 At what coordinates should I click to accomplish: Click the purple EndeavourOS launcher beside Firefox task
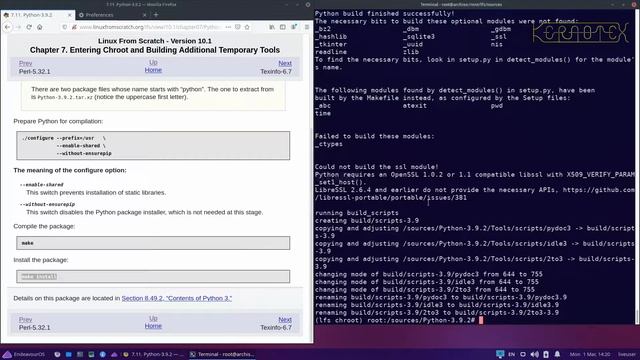pos(114,354)
